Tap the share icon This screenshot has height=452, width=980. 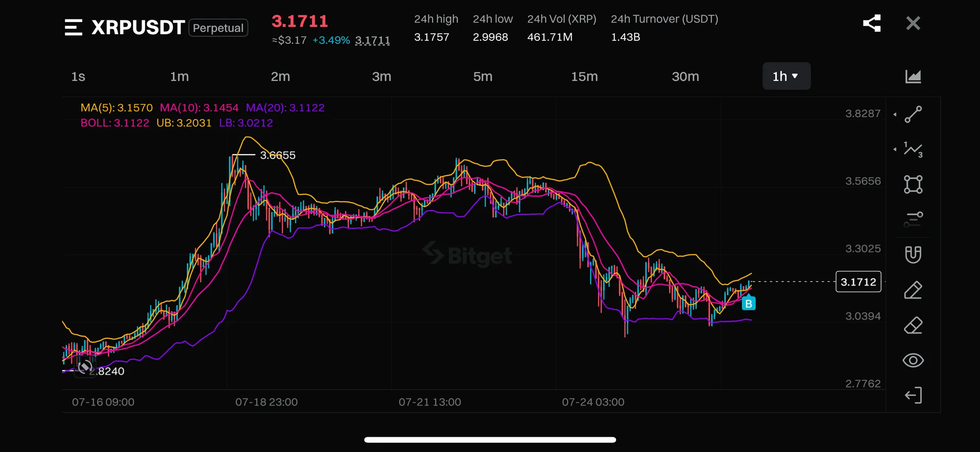point(872,23)
